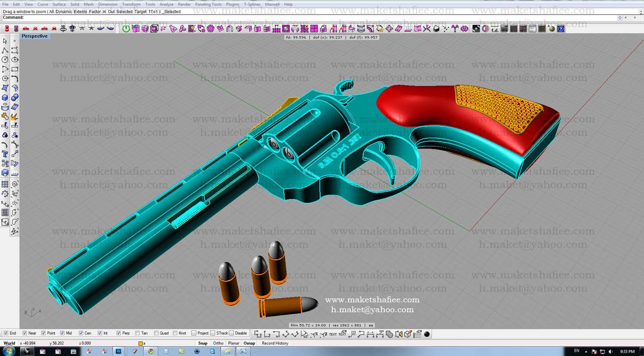
Task: Open the T-Splines menu
Action: (x=252, y=4)
